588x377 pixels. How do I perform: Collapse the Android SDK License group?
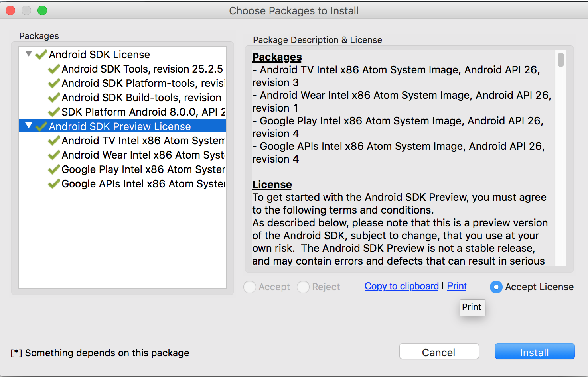click(29, 53)
